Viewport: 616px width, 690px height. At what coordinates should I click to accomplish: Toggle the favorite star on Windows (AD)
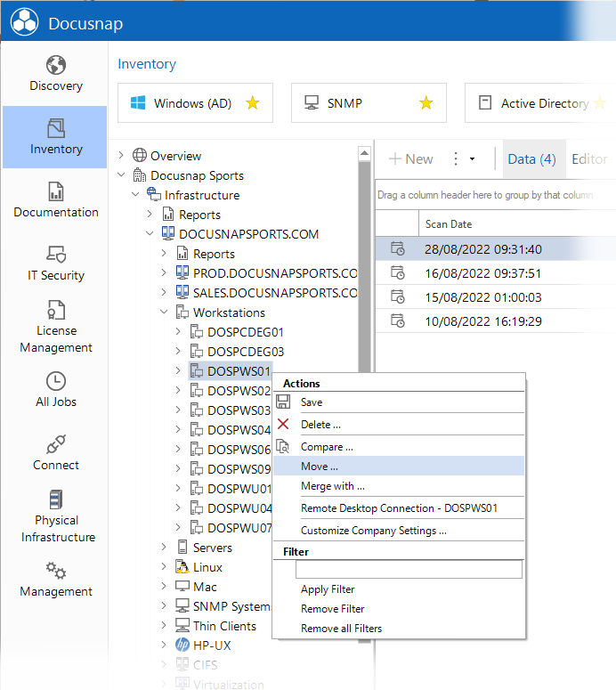(253, 103)
